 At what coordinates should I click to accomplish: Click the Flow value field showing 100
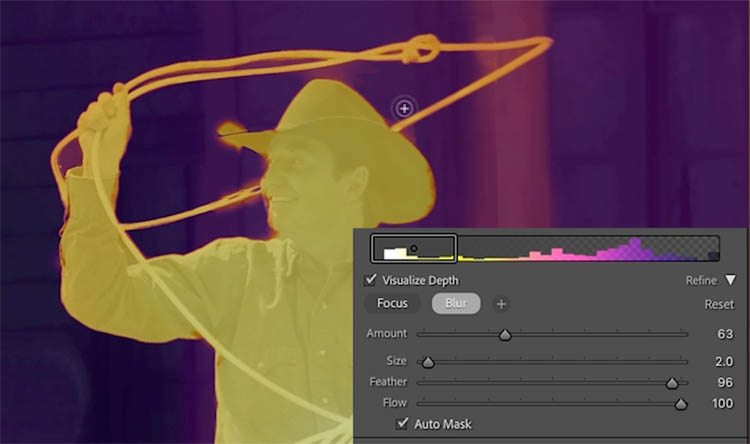[x=724, y=403]
